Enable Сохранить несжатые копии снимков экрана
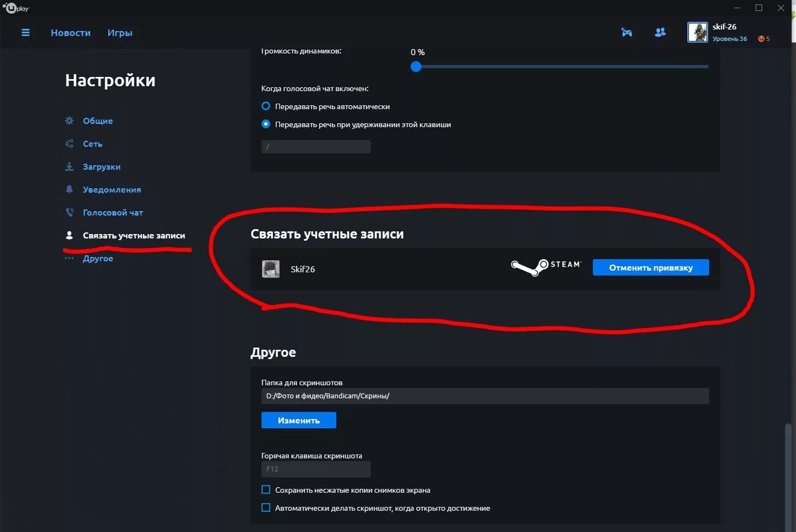Screen dimensions: 796x532 click(266, 489)
